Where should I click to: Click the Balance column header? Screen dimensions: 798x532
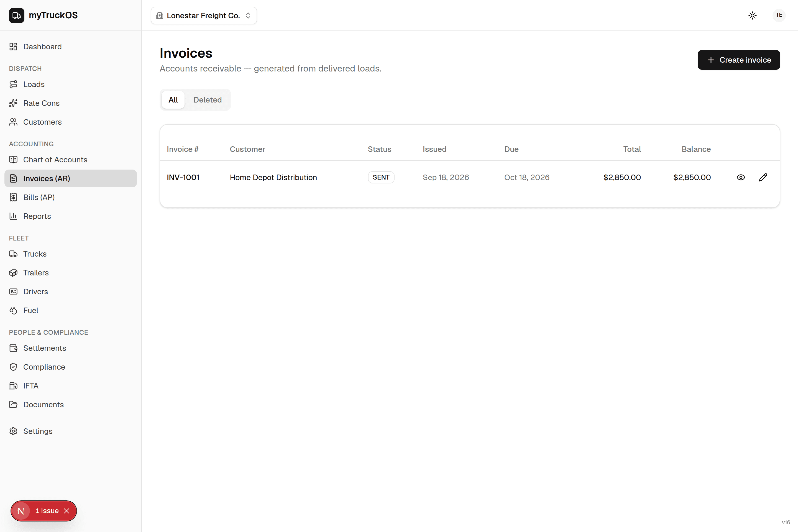coord(696,149)
